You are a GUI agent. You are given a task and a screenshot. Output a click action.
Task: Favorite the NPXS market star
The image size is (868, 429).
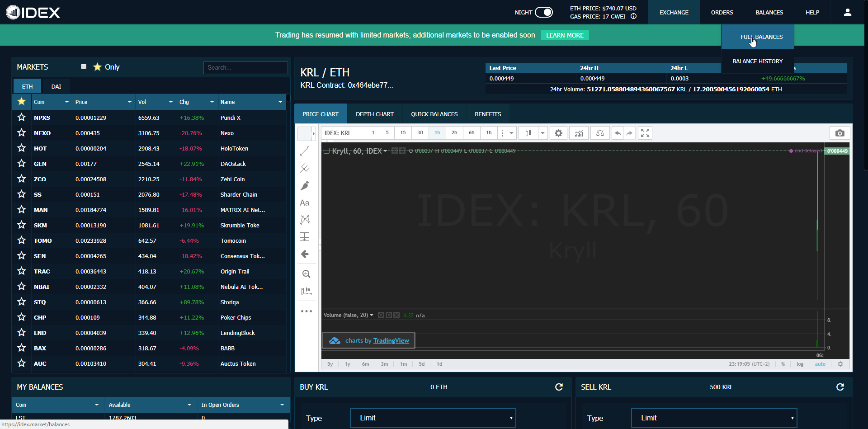tap(21, 118)
